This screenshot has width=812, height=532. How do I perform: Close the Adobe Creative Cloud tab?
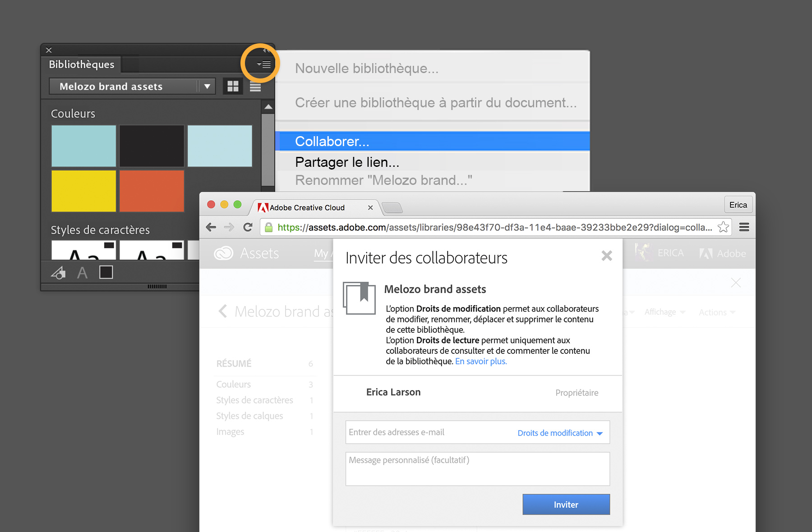click(370, 208)
